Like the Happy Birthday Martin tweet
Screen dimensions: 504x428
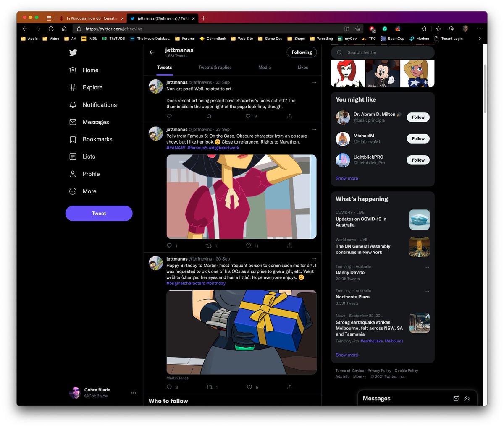pyautogui.click(x=249, y=387)
